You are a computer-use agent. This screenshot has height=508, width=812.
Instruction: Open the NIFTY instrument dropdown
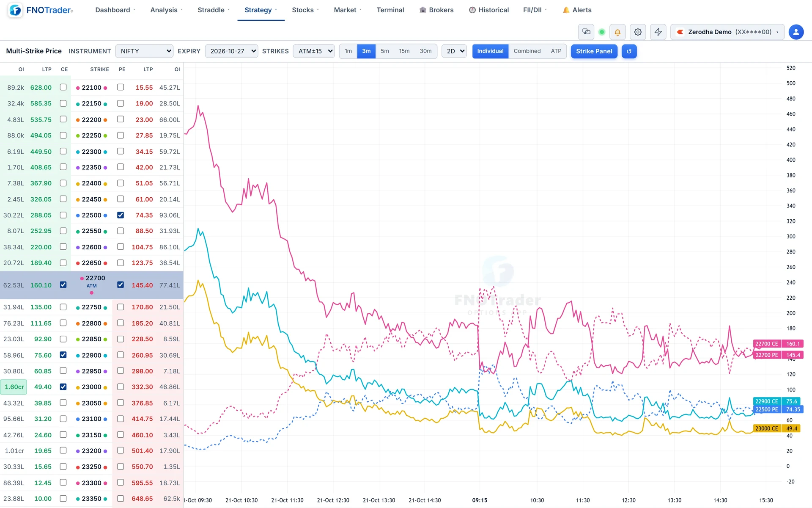[144, 51]
